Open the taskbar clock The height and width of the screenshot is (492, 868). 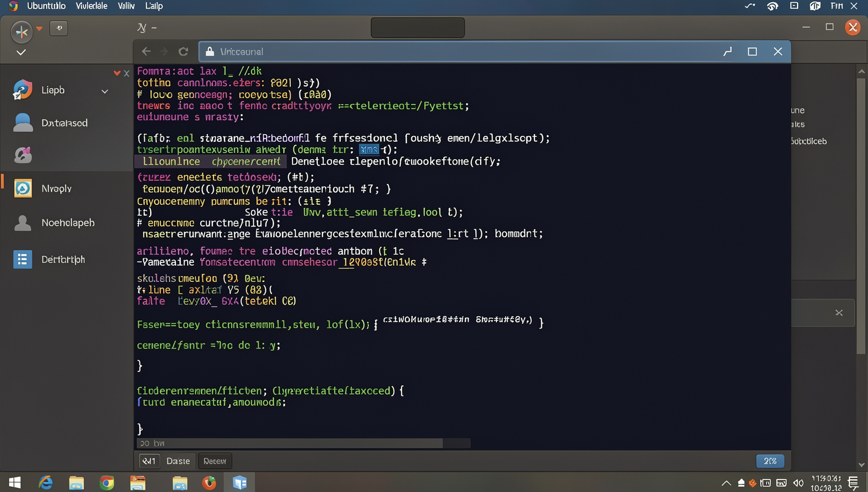[826, 483]
